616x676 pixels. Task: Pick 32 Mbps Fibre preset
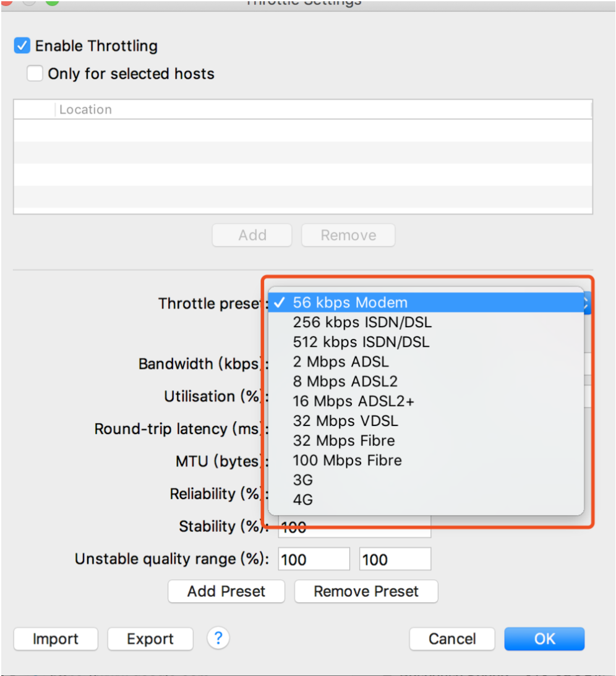(426, 440)
